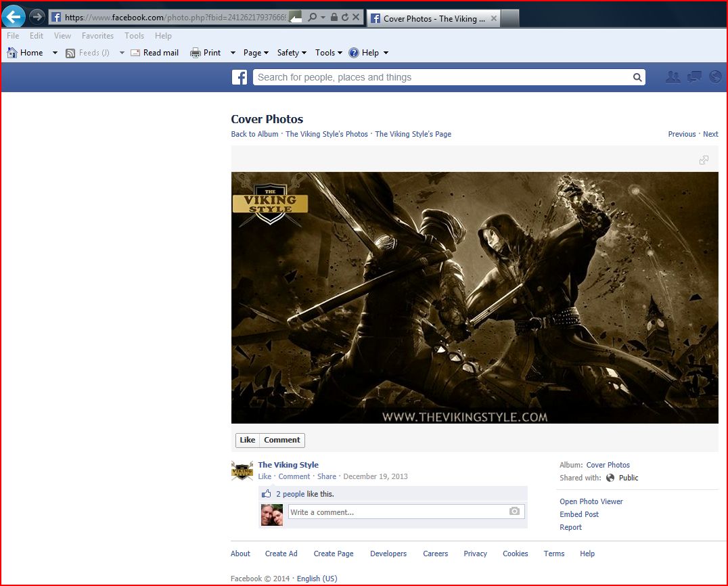Open the Favorites menu
Viewport: 728px width, 586px height.
tap(97, 36)
